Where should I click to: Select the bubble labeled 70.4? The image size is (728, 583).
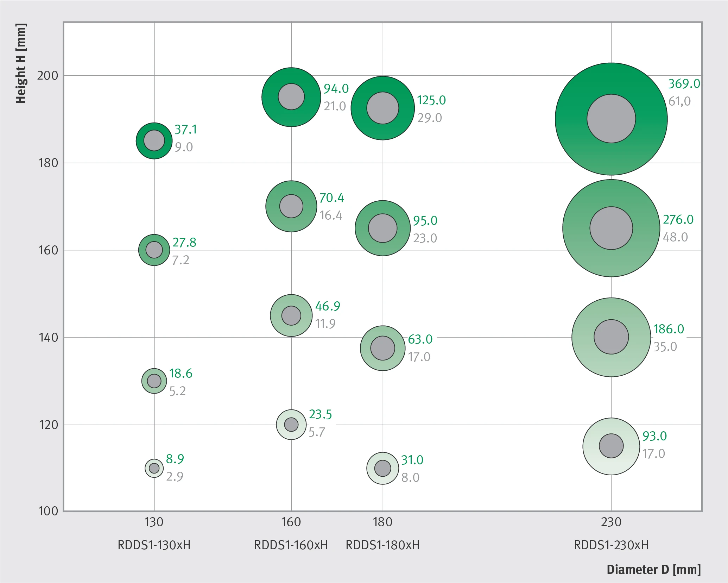291,206
